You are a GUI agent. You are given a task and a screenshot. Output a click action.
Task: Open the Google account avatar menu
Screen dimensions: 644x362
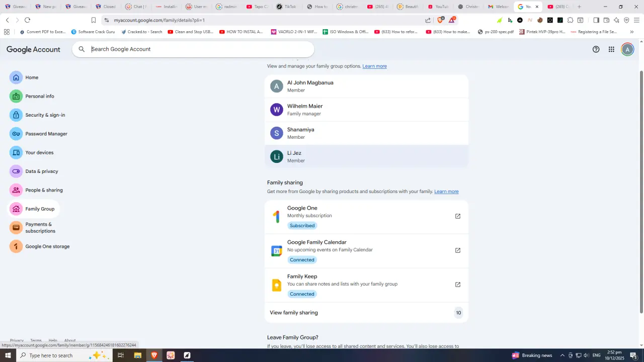[627, 49]
